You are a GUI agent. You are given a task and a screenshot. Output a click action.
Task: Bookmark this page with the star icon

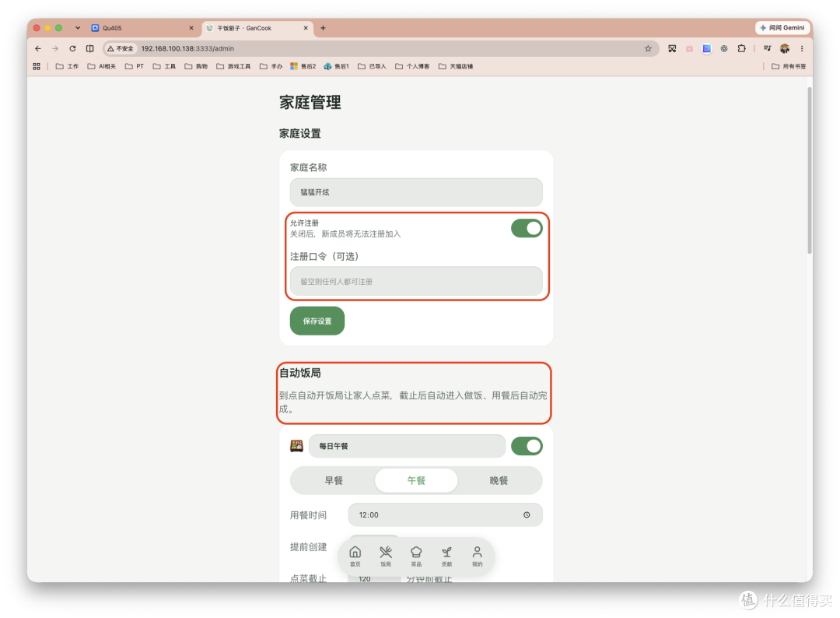pyautogui.click(x=648, y=48)
